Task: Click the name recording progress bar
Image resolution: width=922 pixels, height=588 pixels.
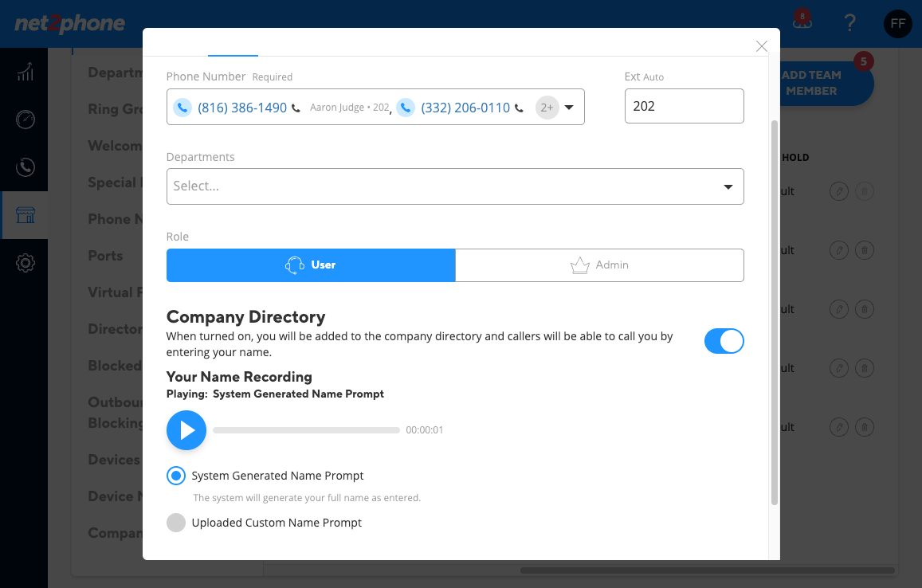Action: click(306, 430)
